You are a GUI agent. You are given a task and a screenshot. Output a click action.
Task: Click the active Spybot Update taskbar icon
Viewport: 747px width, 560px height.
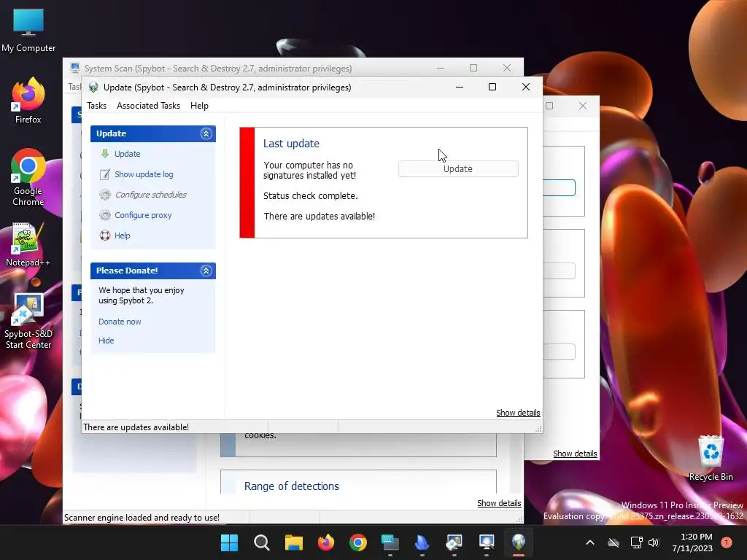(519, 542)
